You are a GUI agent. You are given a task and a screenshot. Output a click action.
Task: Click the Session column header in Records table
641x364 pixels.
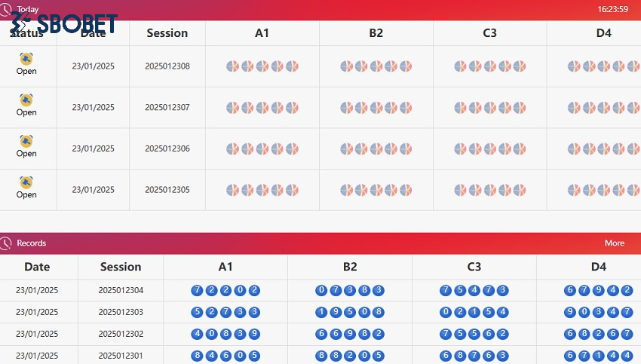121,266
